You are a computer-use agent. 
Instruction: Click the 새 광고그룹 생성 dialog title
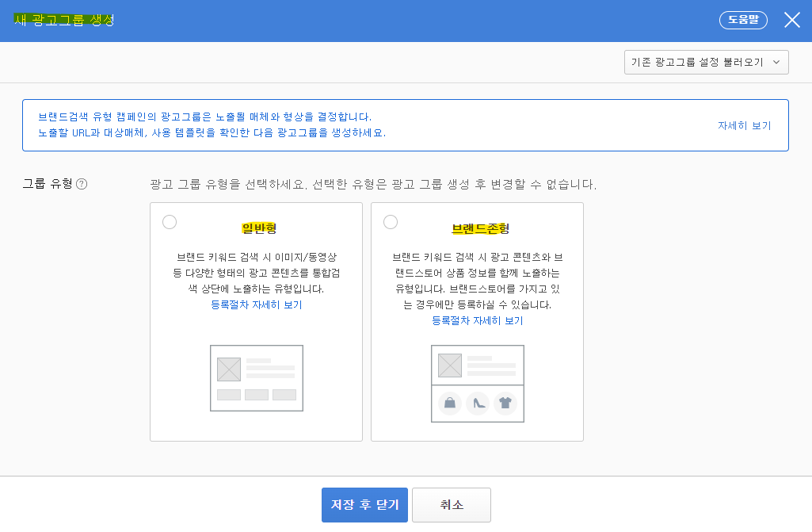[x=63, y=21]
